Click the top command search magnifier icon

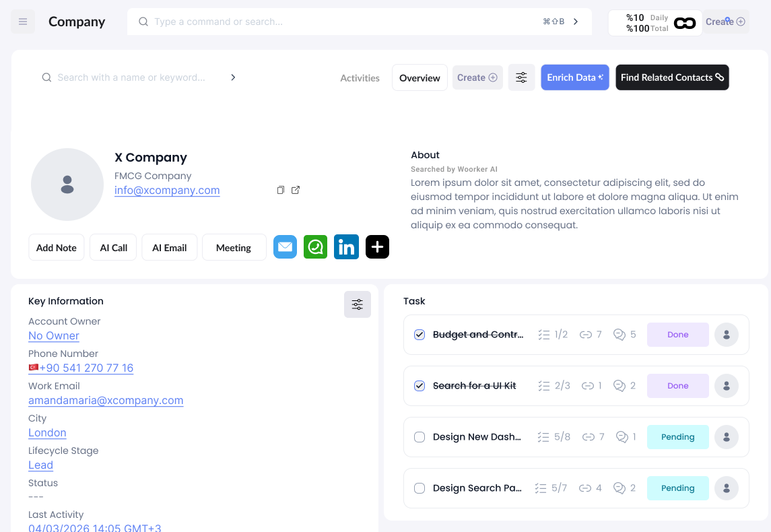pyautogui.click(x=143, y=22)
